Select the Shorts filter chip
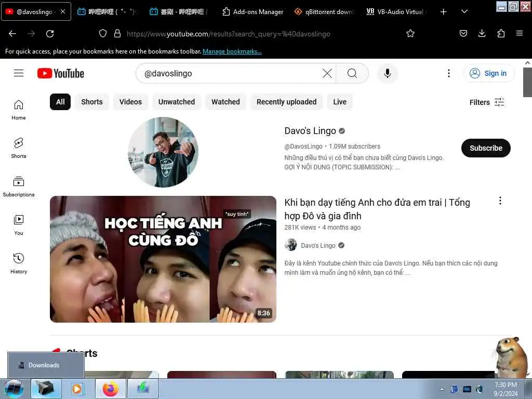 tap(91, 102)
